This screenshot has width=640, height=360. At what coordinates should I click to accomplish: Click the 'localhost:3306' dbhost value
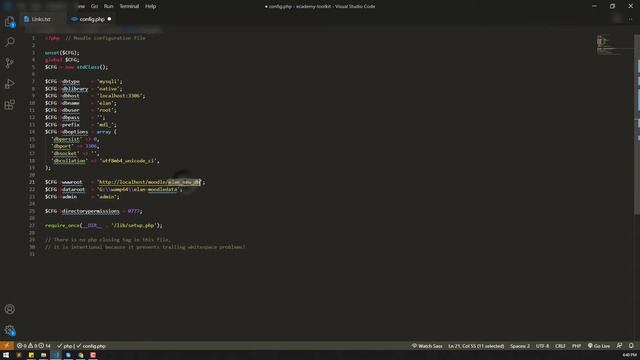(x=120, y=96)
